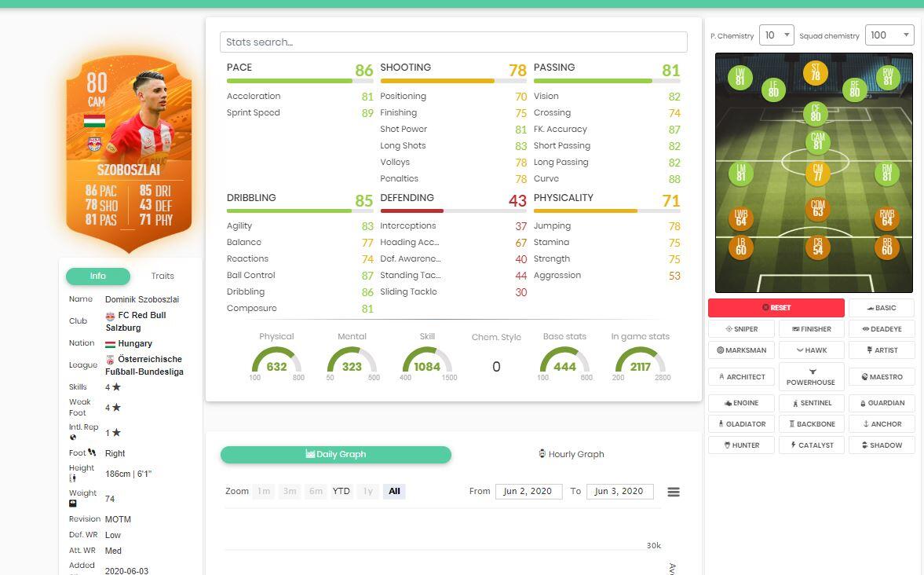The width and height of the screenshot is (924, 575).
Task: Click the Hungary flag icon in Nation row
Action: pos(111,344)
